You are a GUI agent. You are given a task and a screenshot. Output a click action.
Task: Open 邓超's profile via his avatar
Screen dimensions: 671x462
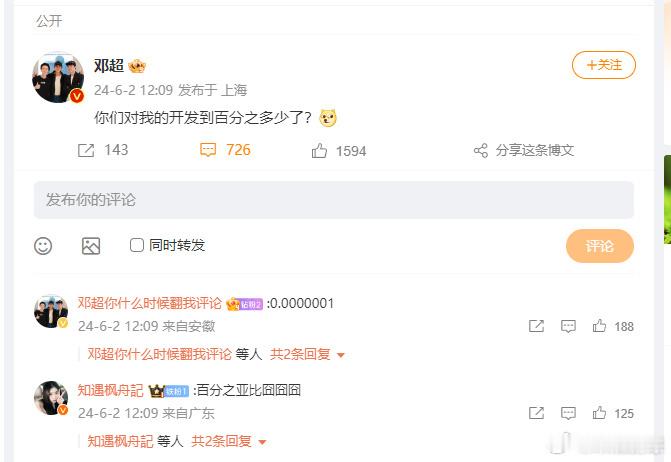(58, 78)
